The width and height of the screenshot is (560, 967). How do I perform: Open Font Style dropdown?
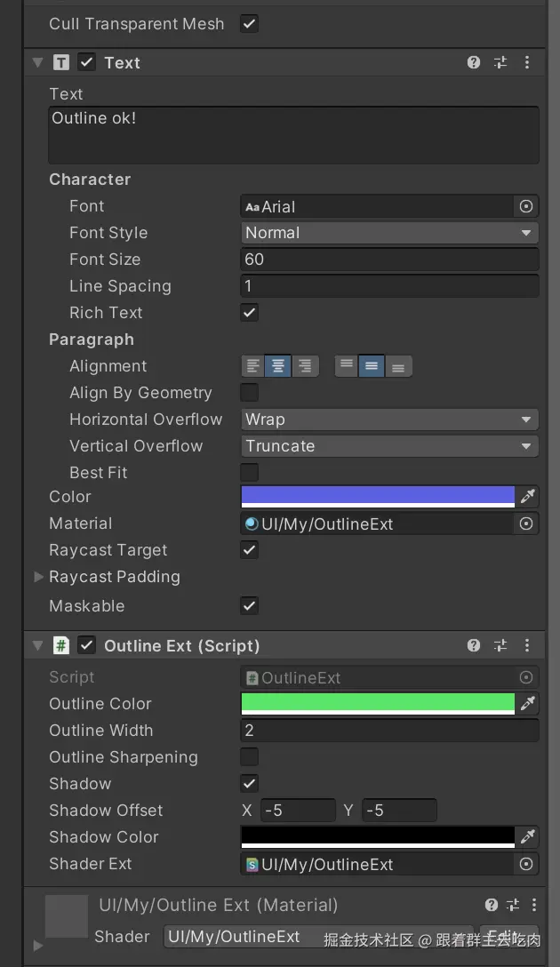tap(389, 233)
